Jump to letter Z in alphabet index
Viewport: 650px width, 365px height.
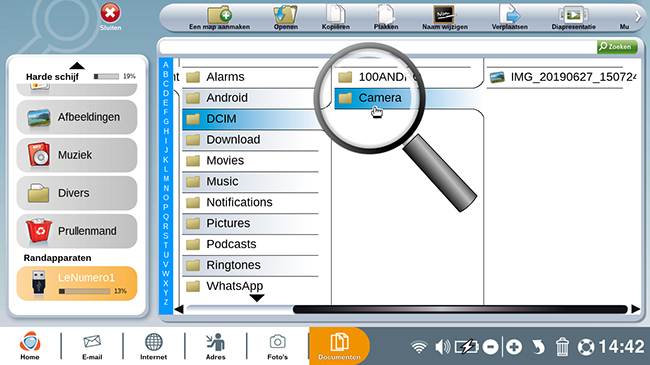click(x=166, y=302)
